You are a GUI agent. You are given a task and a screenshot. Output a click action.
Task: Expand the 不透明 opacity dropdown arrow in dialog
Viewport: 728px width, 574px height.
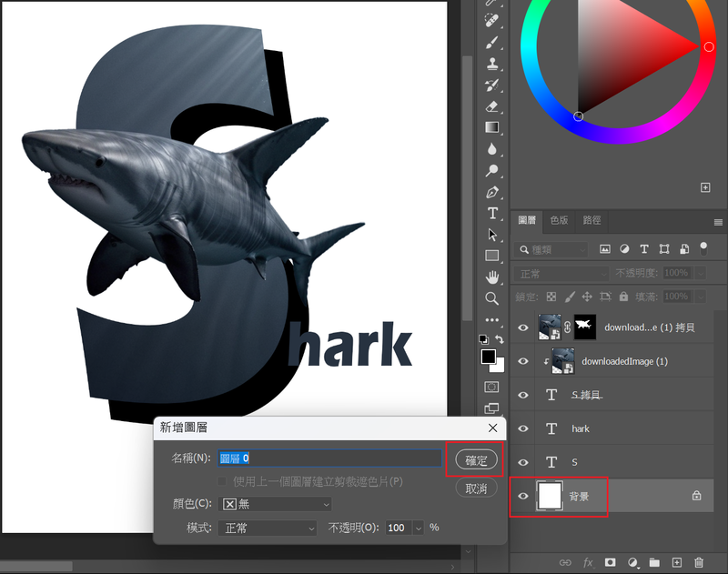click(419, 528)
